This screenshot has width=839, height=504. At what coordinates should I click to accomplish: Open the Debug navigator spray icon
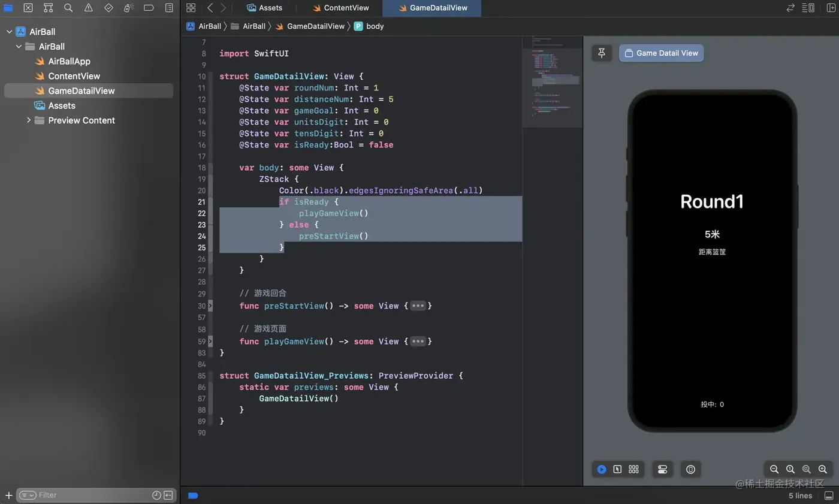[129, 8]
